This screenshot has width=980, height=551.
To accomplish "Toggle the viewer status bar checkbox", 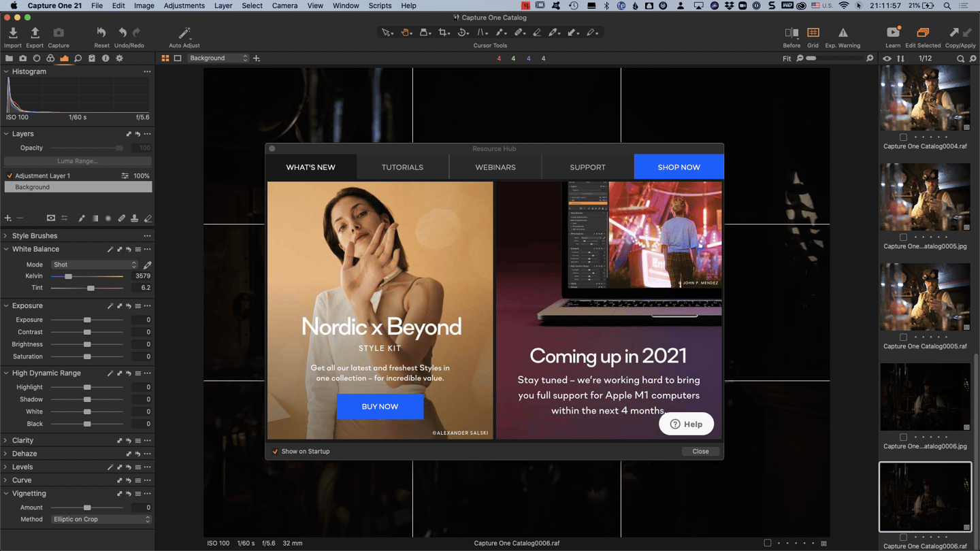I will (768, 544).
